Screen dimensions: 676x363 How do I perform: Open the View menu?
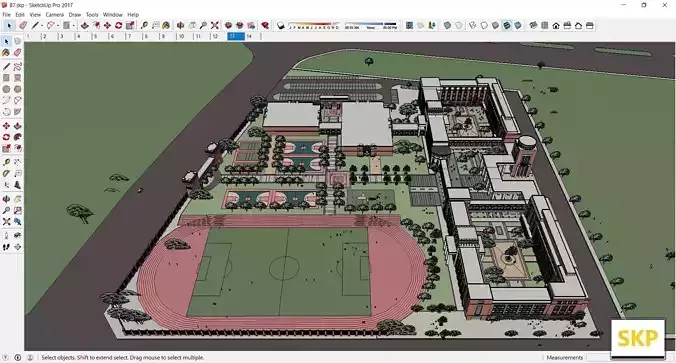point(35,15)
